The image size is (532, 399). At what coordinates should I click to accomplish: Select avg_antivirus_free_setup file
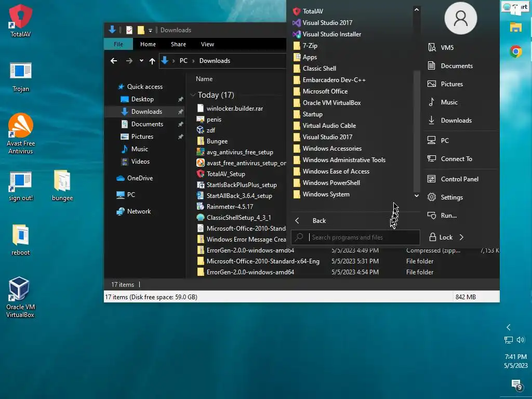(x=240, y=152)
